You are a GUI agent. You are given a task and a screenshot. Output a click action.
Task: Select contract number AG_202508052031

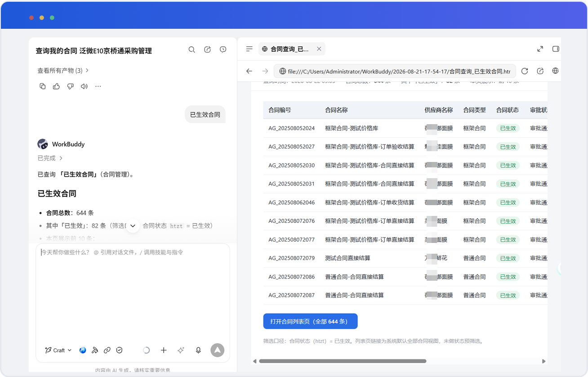coord(291,184)
